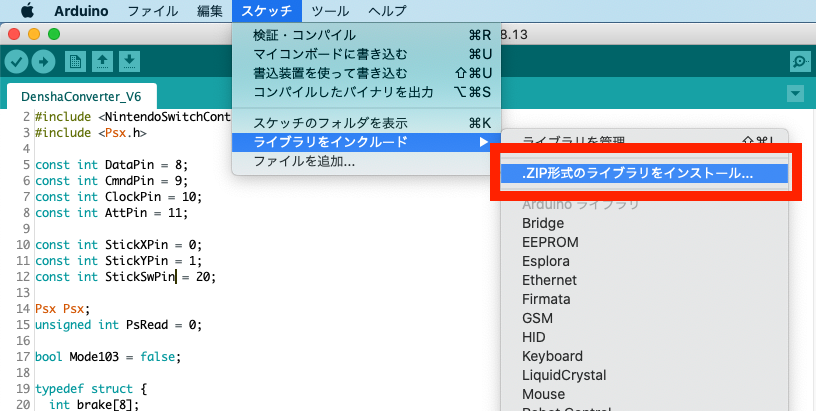Click the 'typedef struct {' line

click(x=91, y=389)
